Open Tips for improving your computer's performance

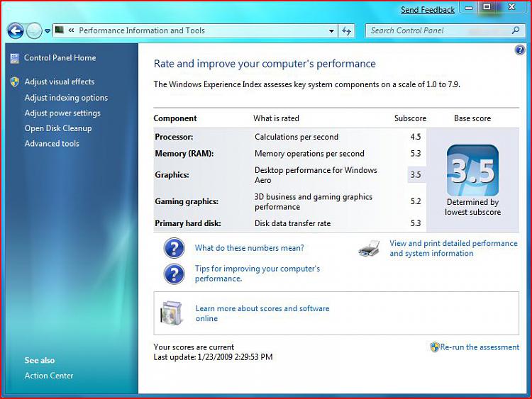click(x=257, y=274)
